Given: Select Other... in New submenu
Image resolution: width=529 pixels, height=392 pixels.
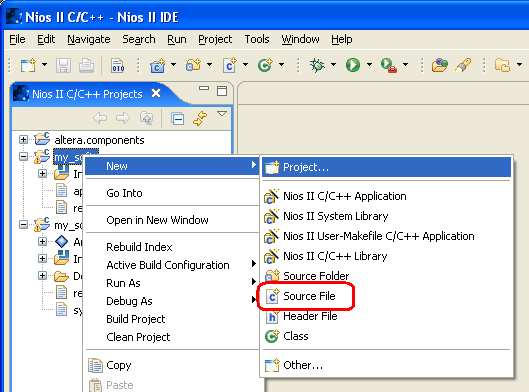Looking at the screenshot, I should pos(387,365).
